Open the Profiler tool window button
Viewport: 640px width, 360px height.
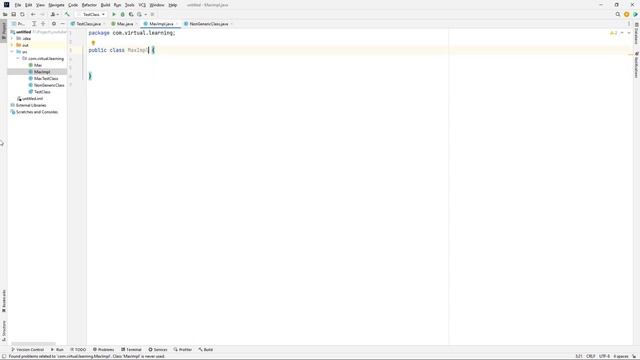(x=182, y=349)
